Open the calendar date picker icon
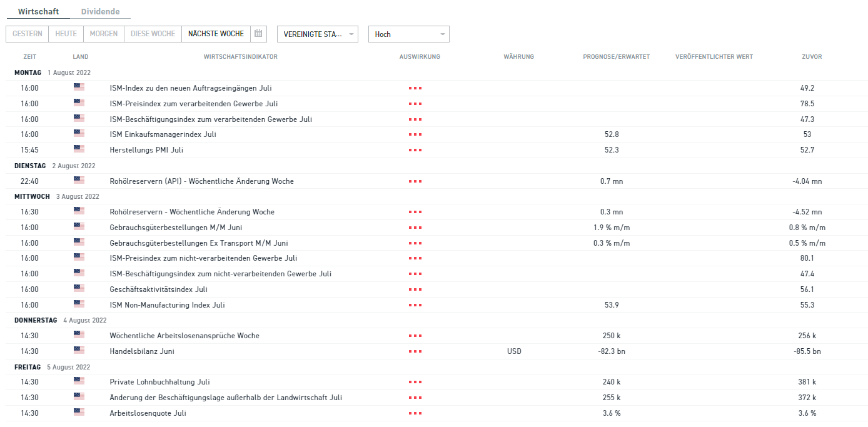Image resolution: width=868 pixels, height=427 pixels. tap(259, 34)
